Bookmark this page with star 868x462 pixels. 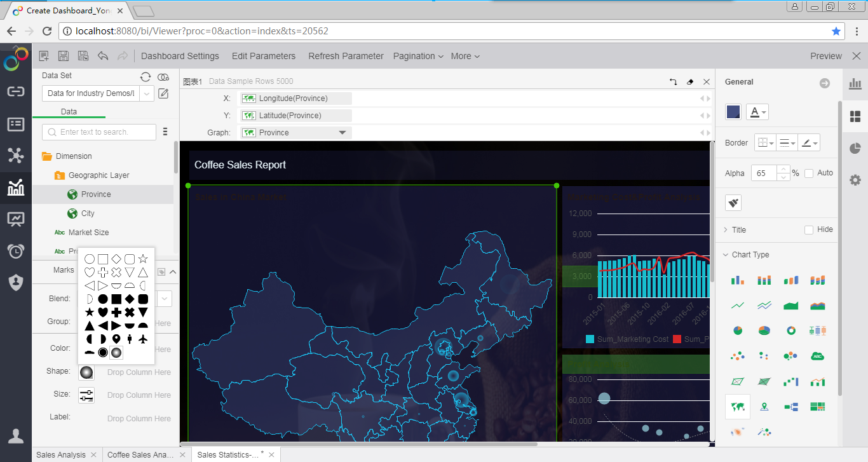click(x=836, y=31)
